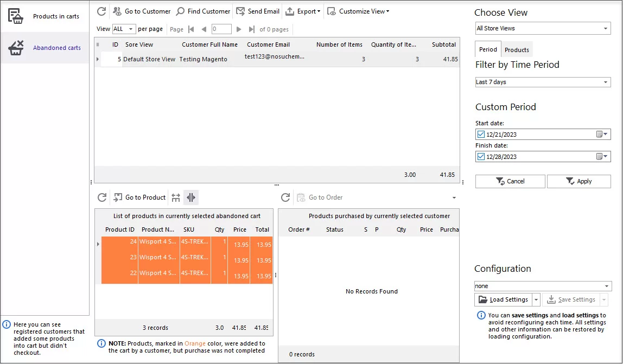Image resolution: width=623 pixels, height=364 pixels.
Task: Open the Export menu
Action: pyautogui.click(x=303, y=11)
